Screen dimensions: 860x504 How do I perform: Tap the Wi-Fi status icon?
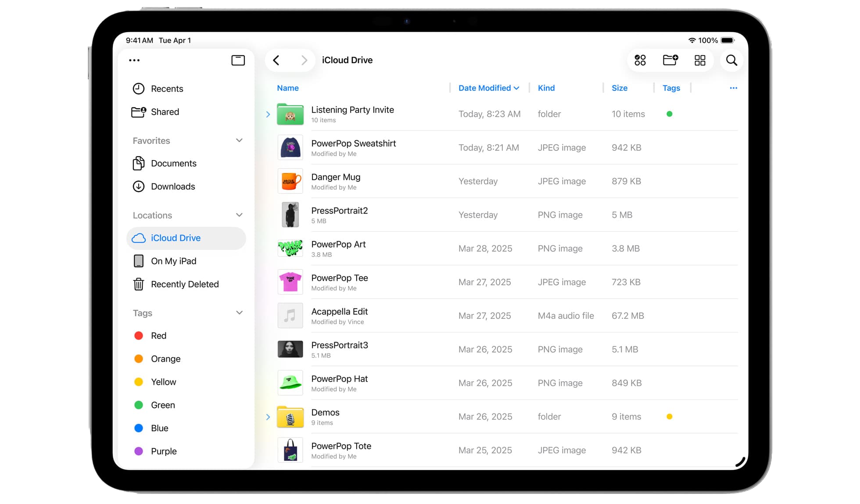coord(692,40)
